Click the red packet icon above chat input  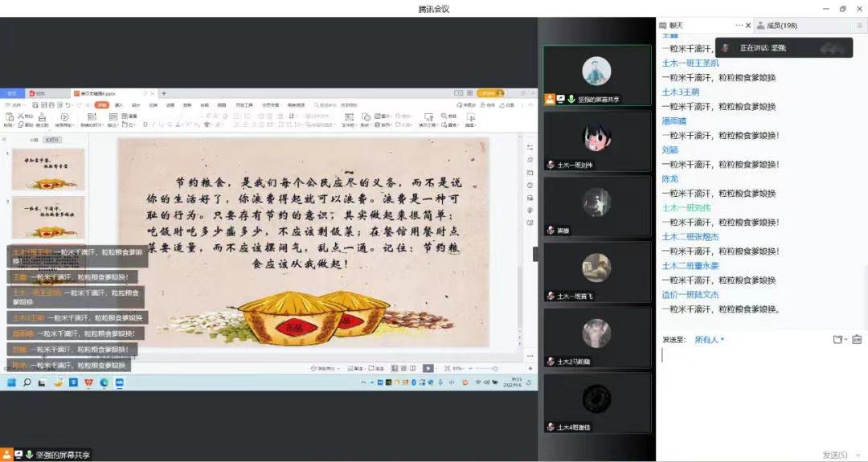point(857,340)
